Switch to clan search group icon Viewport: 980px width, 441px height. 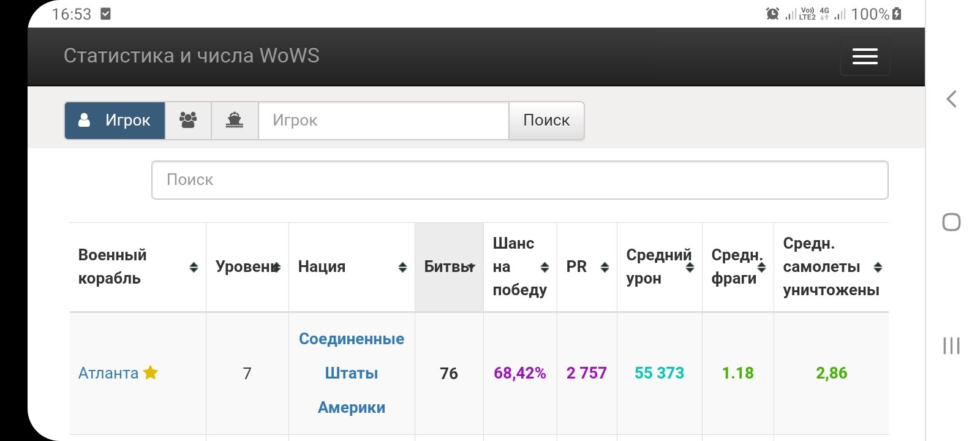click(188, 121)
